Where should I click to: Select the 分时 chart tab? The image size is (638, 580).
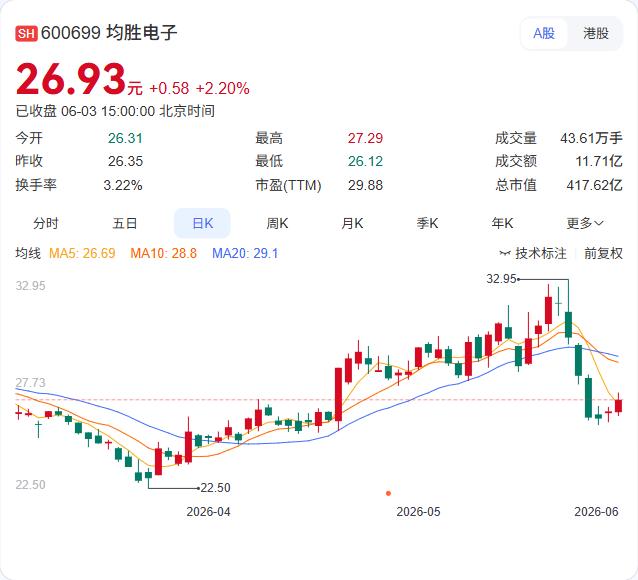pyautogui.click(x=46, y=223)
